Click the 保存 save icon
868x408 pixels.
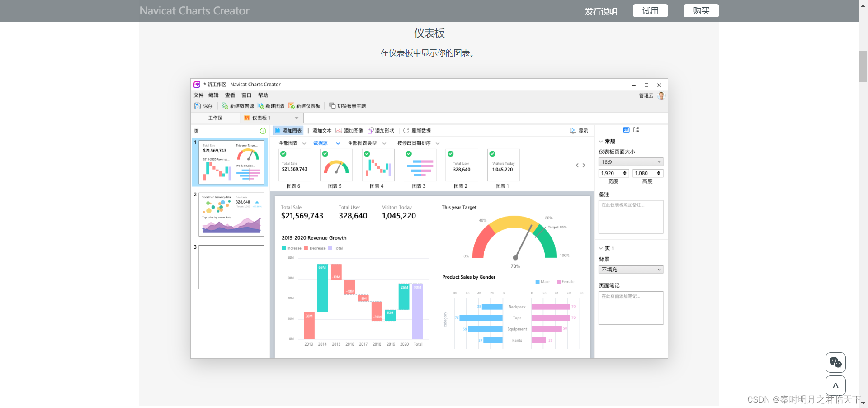click(198, 106)
